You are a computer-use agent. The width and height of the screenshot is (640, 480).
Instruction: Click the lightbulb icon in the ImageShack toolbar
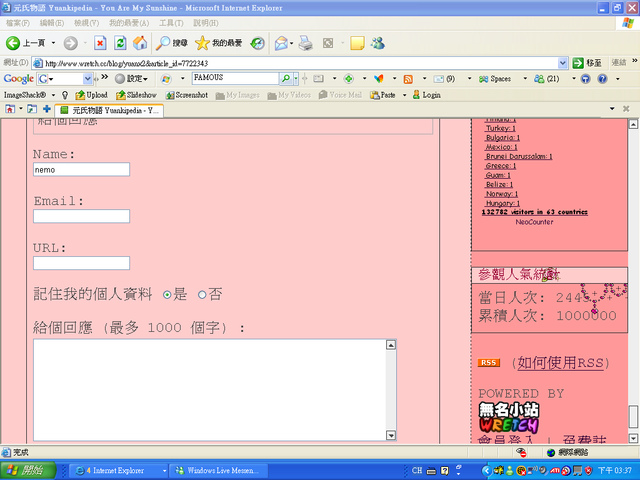pyautogui.click(x=65, y=95)
